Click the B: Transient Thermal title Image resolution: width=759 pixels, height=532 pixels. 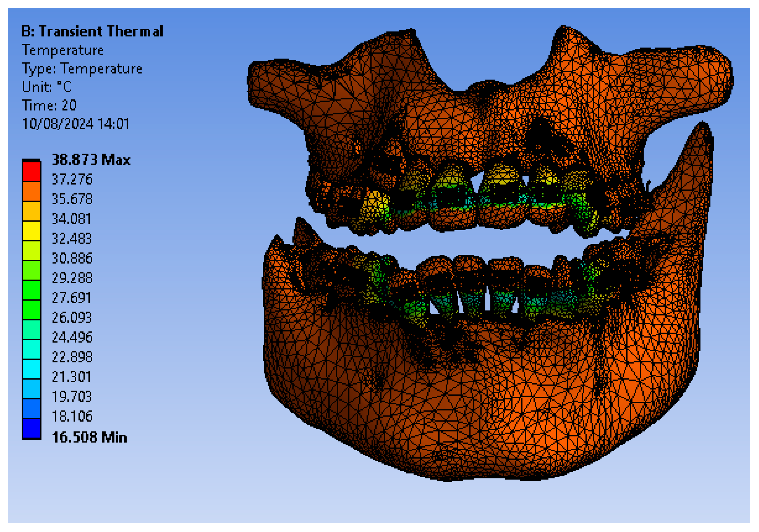click(92, 32)
